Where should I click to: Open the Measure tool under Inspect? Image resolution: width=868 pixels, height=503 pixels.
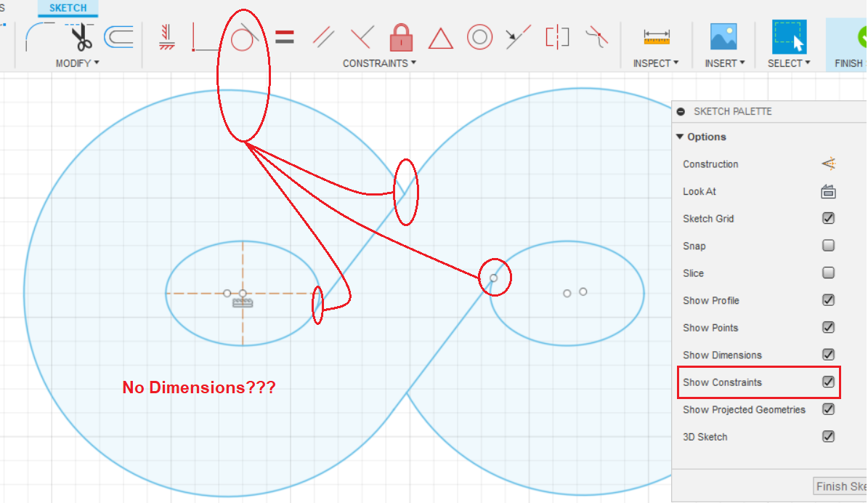click(x=657, y=37)
